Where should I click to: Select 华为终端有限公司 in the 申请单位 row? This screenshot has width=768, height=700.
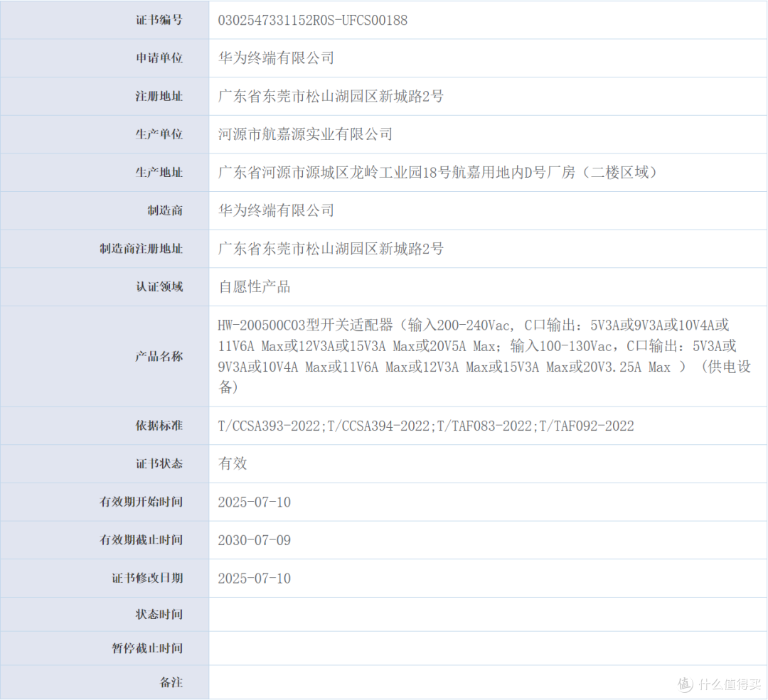[276, 58]
